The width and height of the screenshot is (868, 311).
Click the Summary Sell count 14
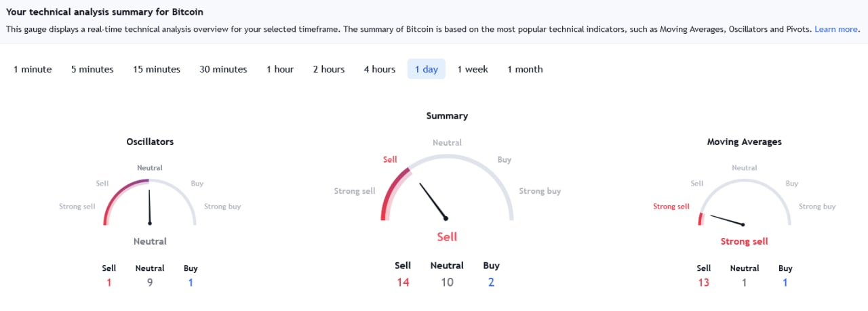tap(403, 282)
